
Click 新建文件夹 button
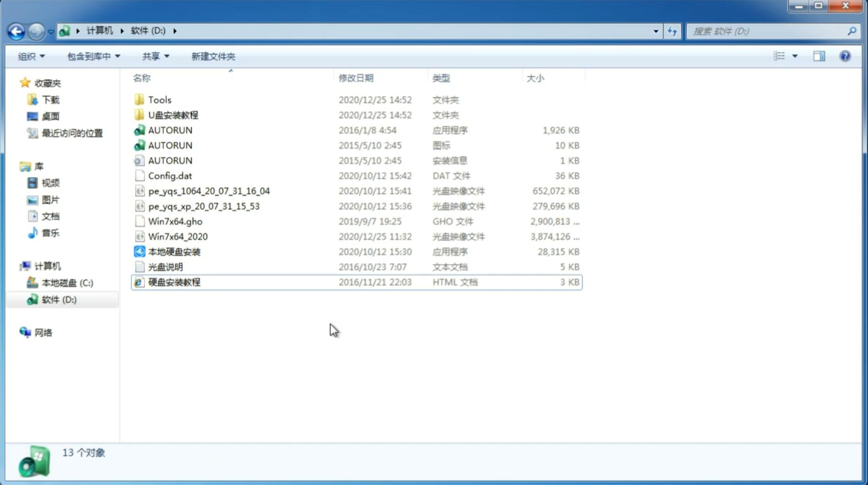[x=214, y=56]
